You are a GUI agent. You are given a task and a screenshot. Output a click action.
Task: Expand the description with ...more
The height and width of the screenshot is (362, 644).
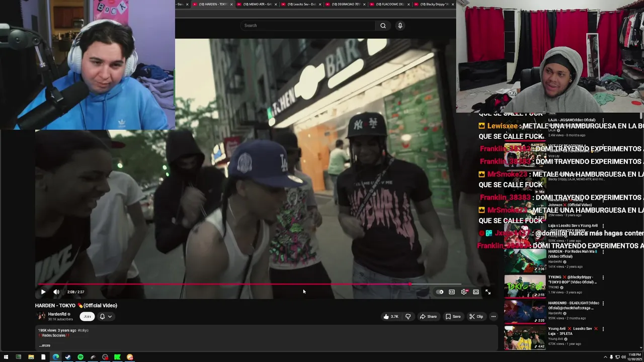tap(45, 345)
